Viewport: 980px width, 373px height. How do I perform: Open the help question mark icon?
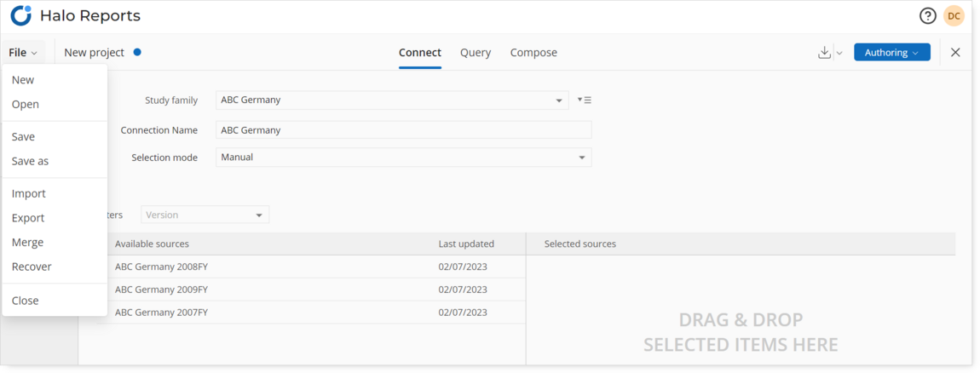927,16
